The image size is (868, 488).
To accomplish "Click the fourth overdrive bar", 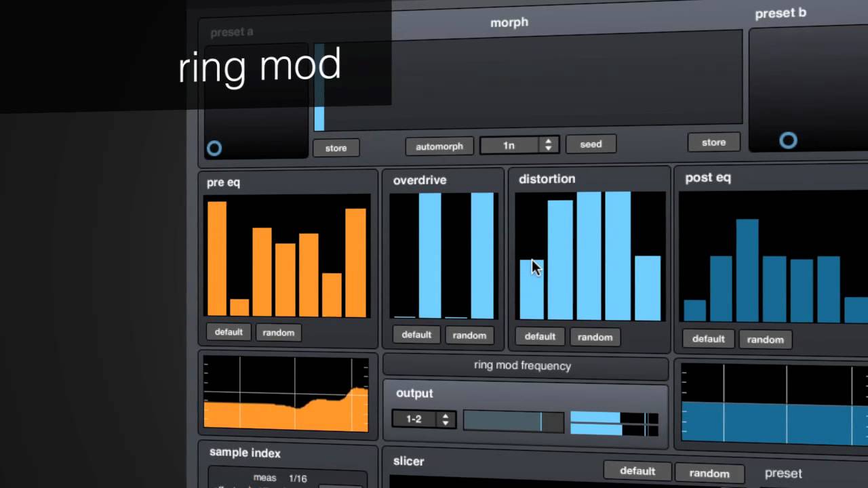I will 483,256.
